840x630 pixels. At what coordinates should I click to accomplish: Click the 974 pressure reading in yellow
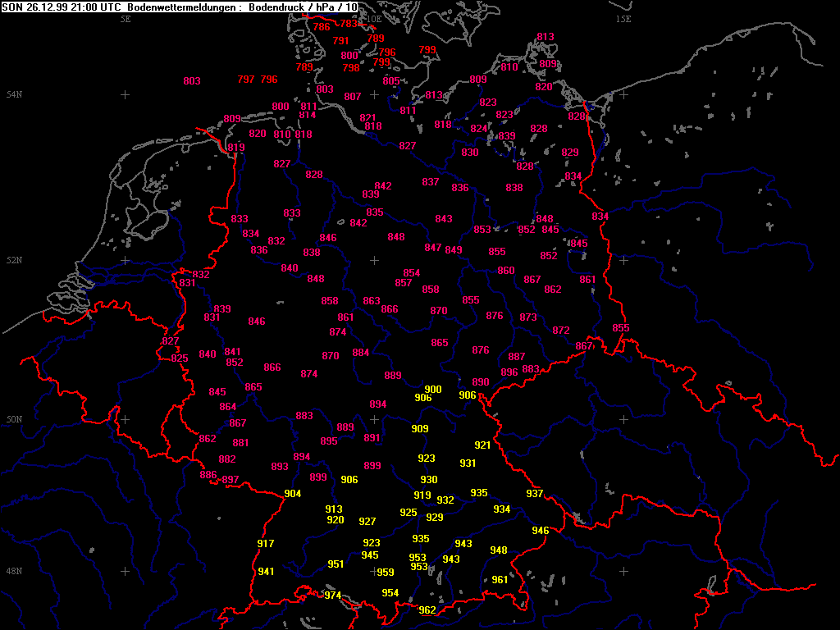[x=332, y=596]
